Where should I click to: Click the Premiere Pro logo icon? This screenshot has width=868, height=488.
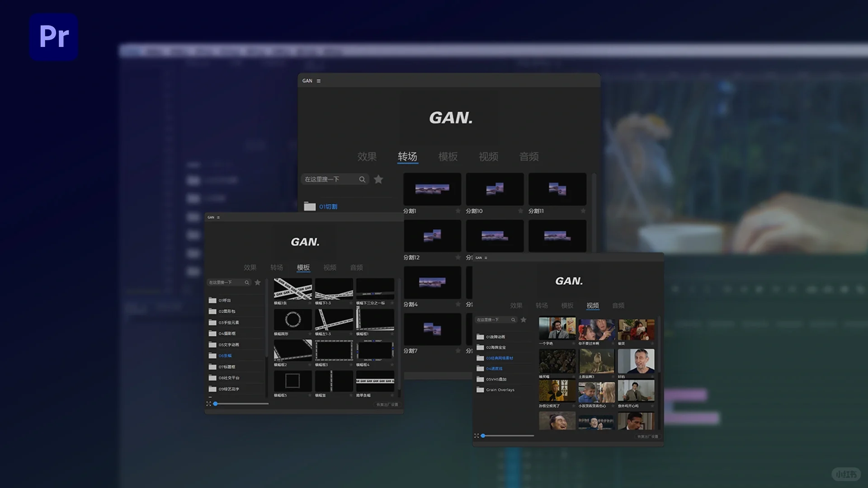coord(54,37)
